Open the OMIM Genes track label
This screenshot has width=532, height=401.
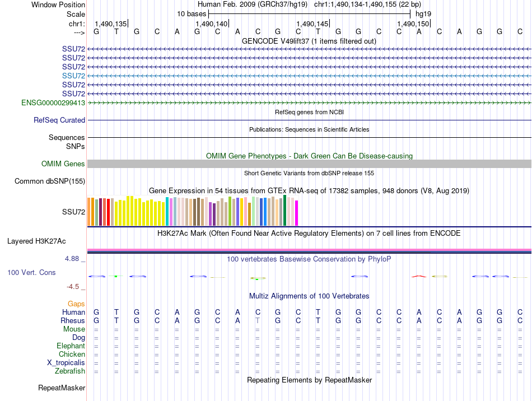[63, 164]
